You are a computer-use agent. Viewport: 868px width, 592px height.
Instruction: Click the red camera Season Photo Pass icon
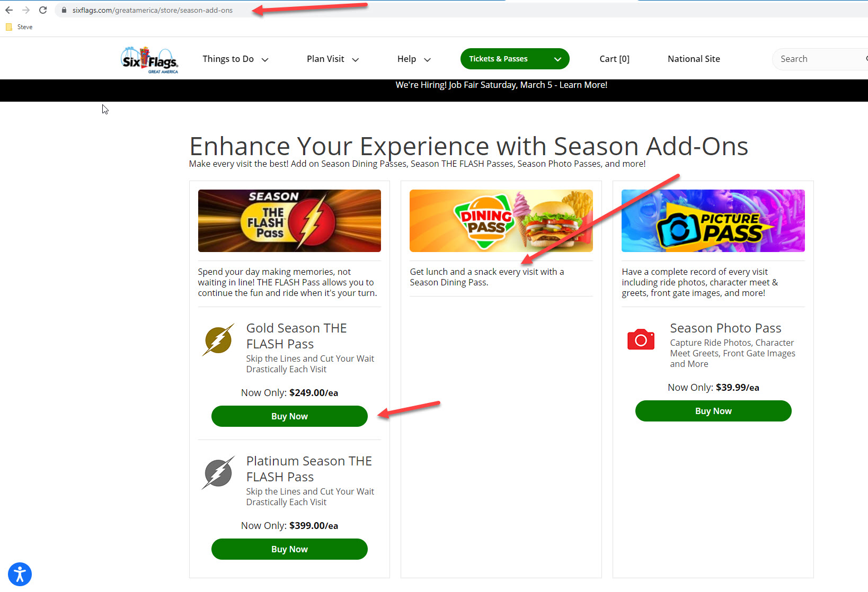click(641, 339)
